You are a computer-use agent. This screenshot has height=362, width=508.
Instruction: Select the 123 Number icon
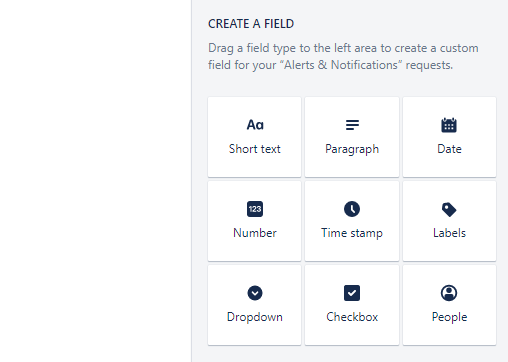pos(255,209)
